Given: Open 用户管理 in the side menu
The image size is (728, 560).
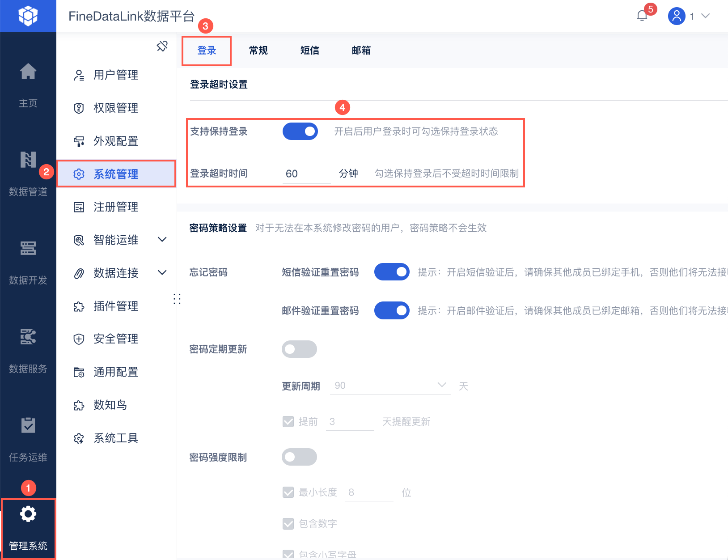Looking at the screenshot, I should (116, 75).
